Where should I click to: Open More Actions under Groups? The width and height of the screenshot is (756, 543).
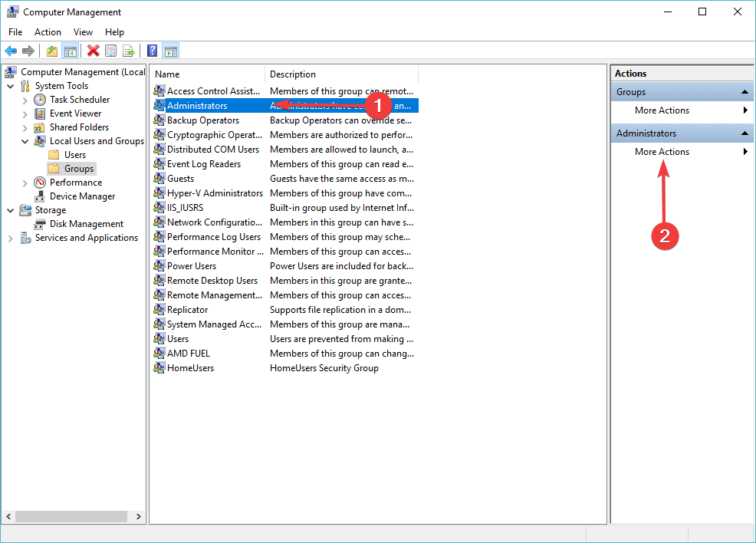[x=682, y=110]
